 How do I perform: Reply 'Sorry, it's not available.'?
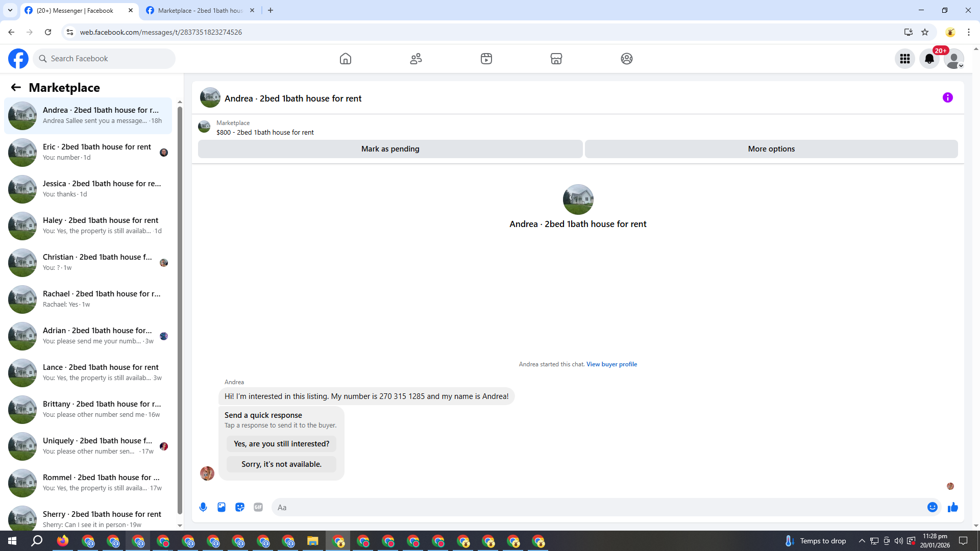pos(282,464)
